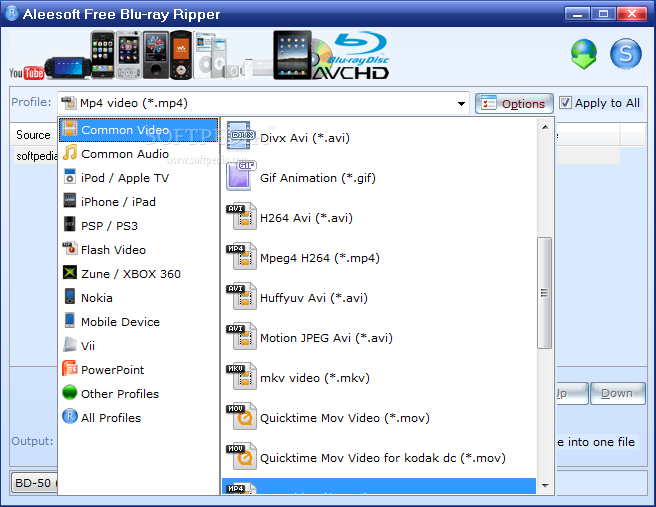Click the All Profiles R icon

tap(70, 417)
